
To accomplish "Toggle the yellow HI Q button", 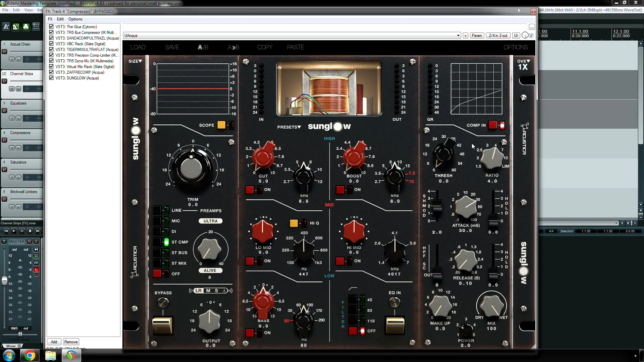I will 294,223.
